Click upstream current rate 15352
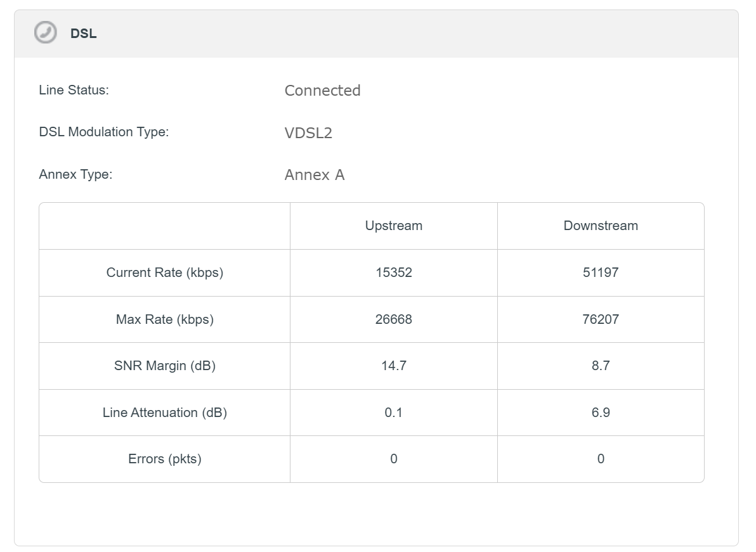This screenshot has height=552, width=756. coord(393,273)
